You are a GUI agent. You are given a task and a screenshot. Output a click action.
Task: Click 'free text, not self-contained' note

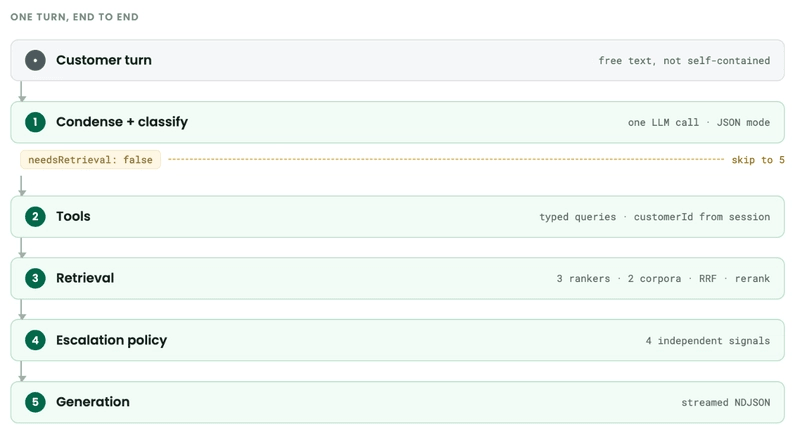684,61
